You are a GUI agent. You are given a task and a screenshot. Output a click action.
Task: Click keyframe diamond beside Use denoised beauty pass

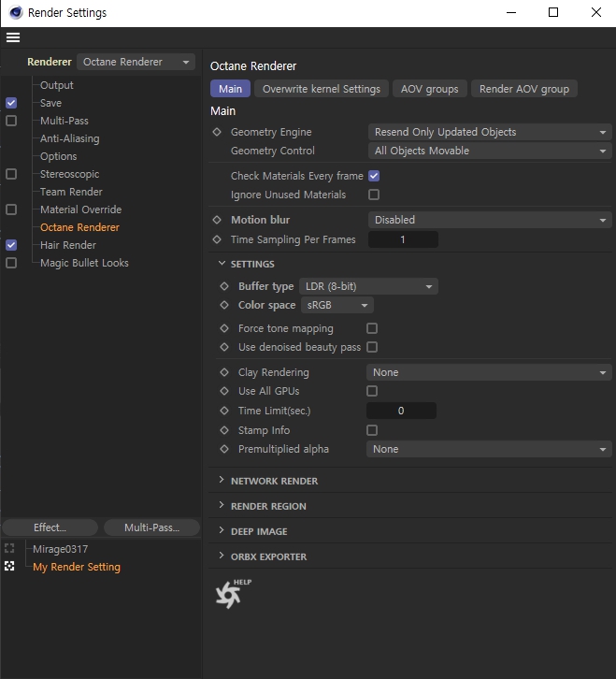pyautogui.click(x=224, y=347)
